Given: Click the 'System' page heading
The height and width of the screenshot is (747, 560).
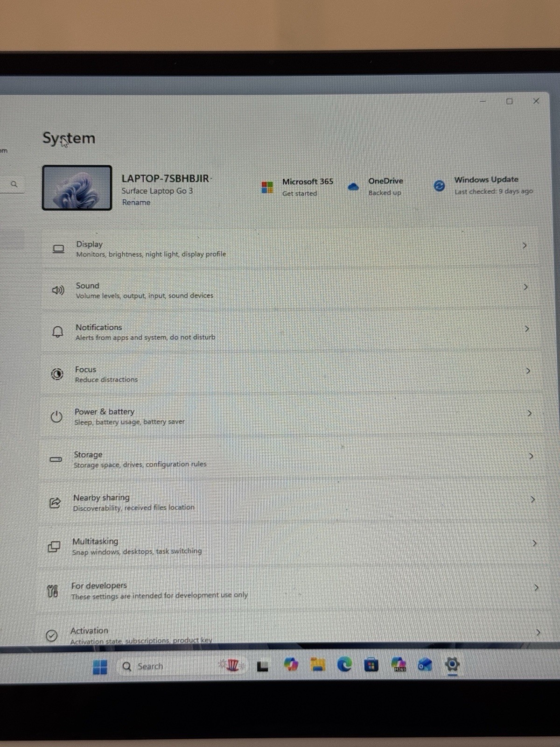Looking at the screenshot, I should pyautogui.click(x=69, y=138).
